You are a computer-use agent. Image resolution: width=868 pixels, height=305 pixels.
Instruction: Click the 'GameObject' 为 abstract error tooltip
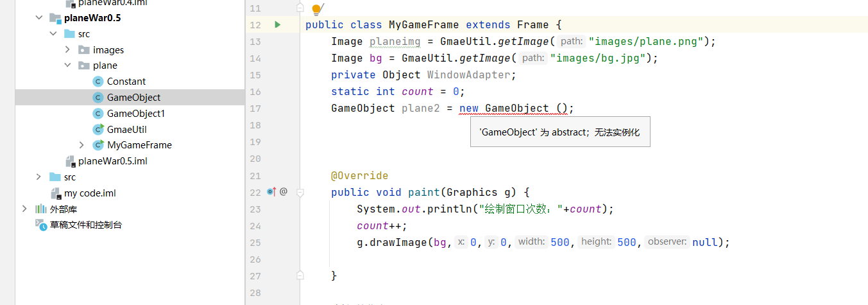[560, 132]
